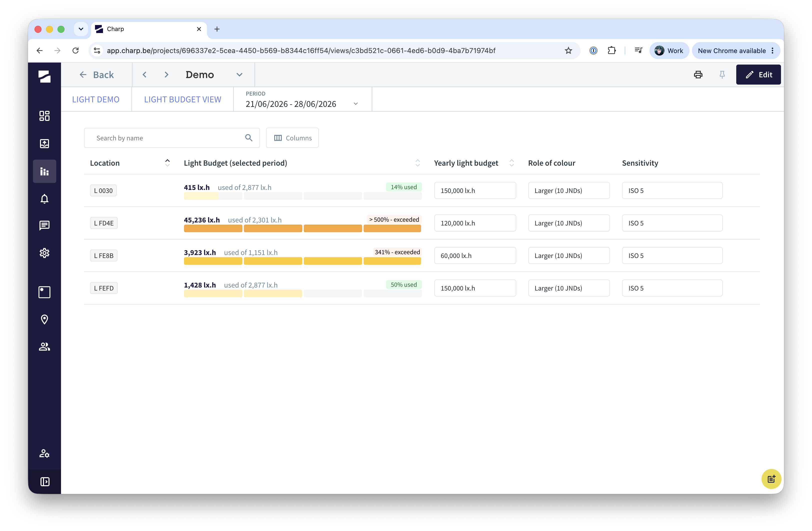Open the Period date range dropdown
This screenshot has height=531, width=812.
302,99
